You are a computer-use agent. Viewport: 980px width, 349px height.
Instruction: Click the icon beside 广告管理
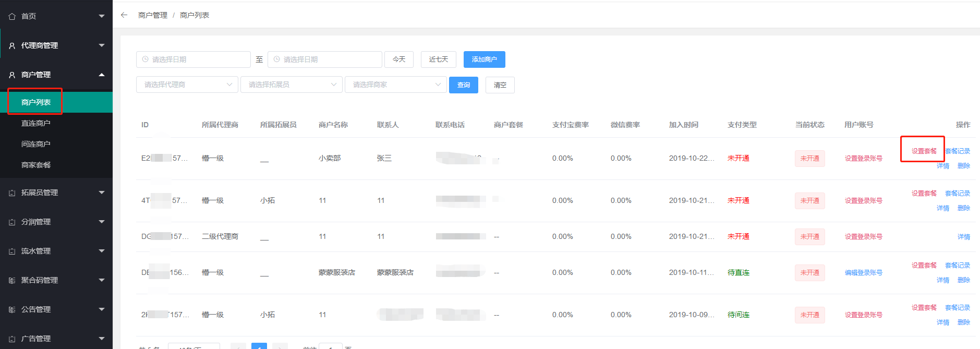(12, 339)
